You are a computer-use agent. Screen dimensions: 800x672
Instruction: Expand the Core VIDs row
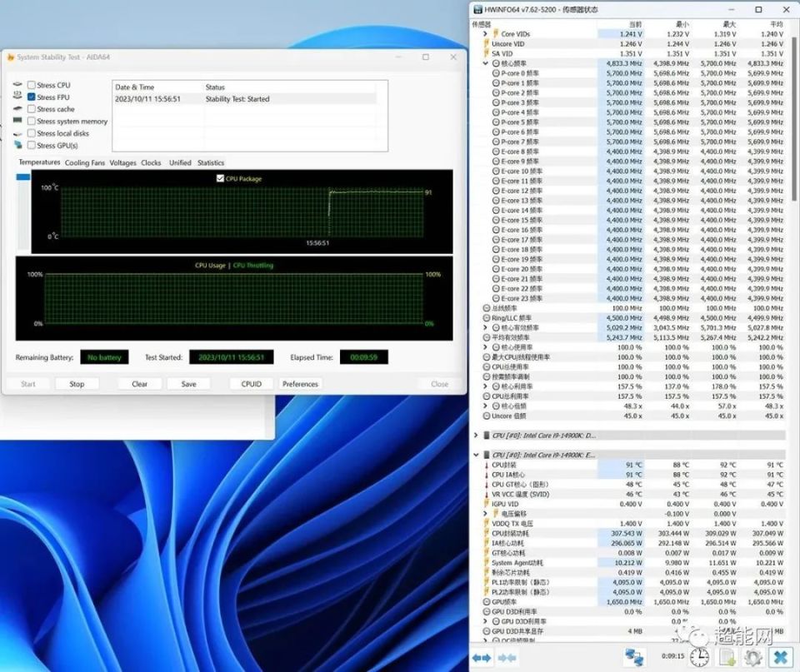[486, 34]
